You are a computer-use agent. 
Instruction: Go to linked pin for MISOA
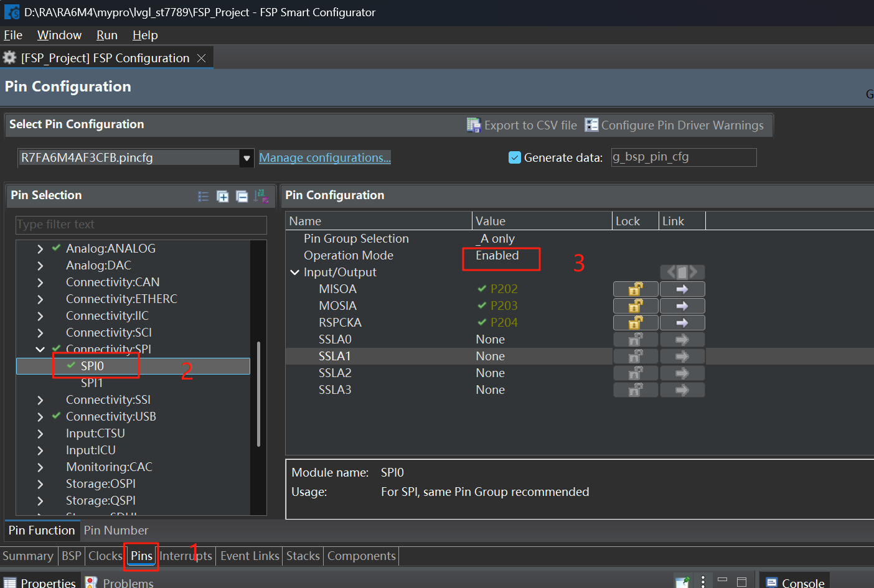[x=682, y=289]
